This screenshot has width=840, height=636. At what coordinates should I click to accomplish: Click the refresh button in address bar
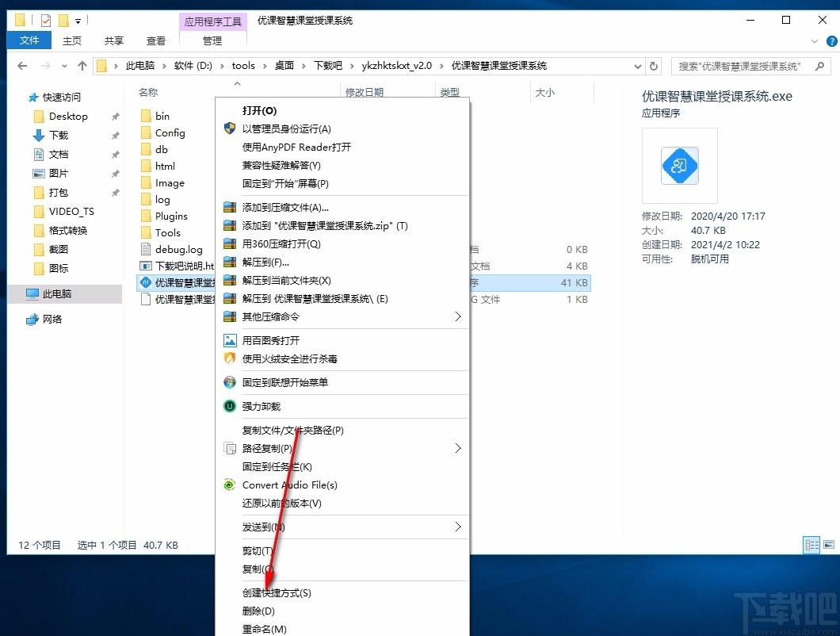pyautogui.click(x=654, y=66)
